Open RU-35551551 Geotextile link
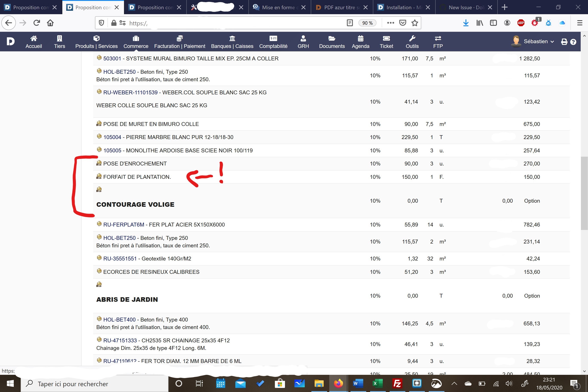The height and width of the screenshot is (392, 588). point(120,259)
